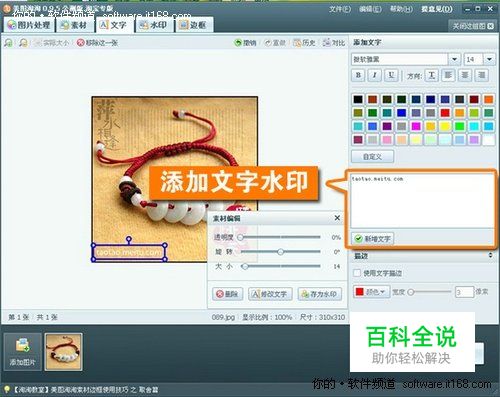Toggle the text direction button
The width and height of the screenshot is (500, 397).
tap(432, 75)
